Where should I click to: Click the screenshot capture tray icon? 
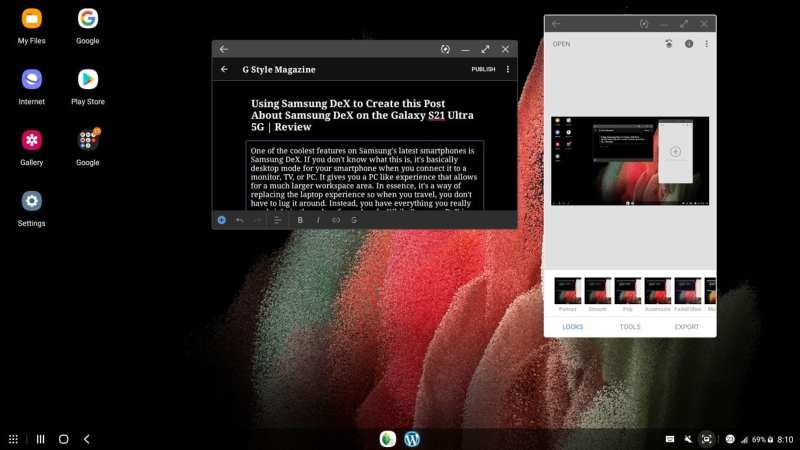707,439
